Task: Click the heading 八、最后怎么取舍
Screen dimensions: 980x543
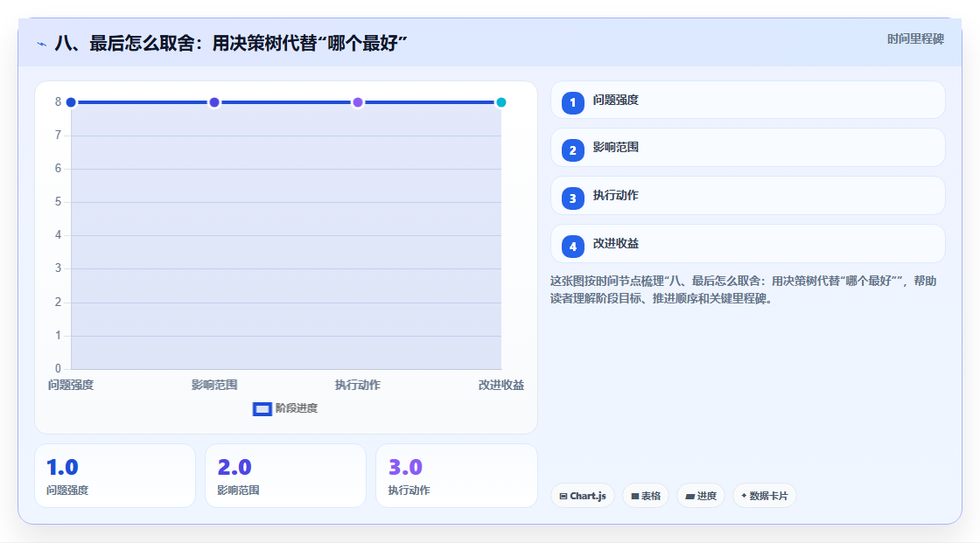Action: pyautogui.click(x=231, y=44)
